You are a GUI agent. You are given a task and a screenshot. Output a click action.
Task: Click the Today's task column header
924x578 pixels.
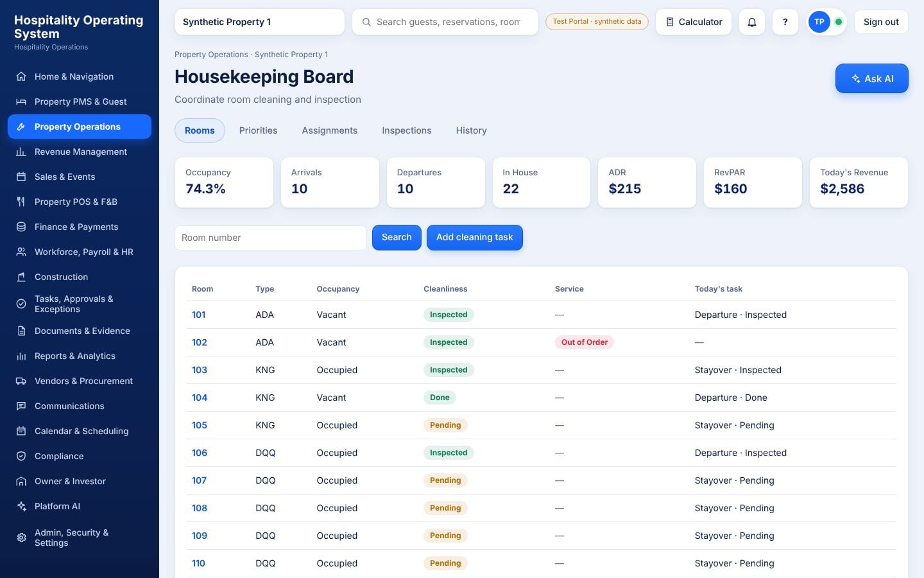tap(719, 289)
